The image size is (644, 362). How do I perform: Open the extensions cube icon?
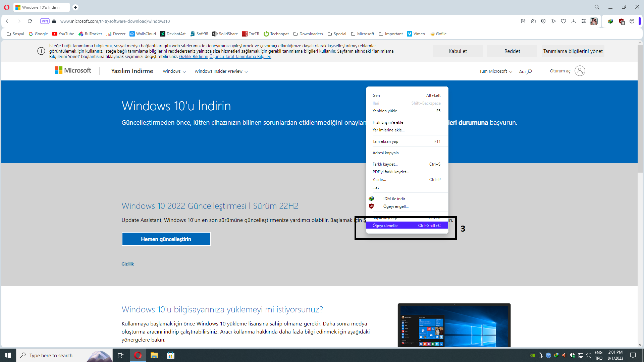pos(632,21)
